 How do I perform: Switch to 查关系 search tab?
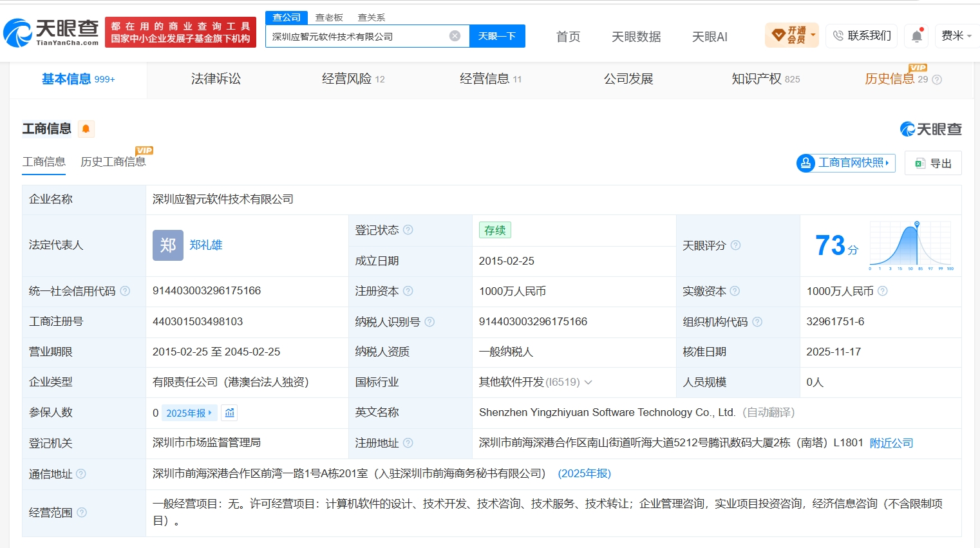[x=372, y=17]
